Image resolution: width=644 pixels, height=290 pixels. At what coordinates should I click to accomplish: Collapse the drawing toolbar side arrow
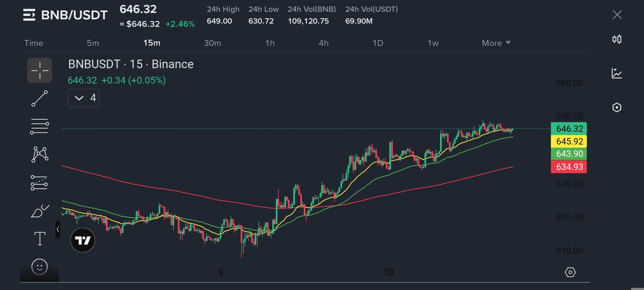click(x=58, y=229)
